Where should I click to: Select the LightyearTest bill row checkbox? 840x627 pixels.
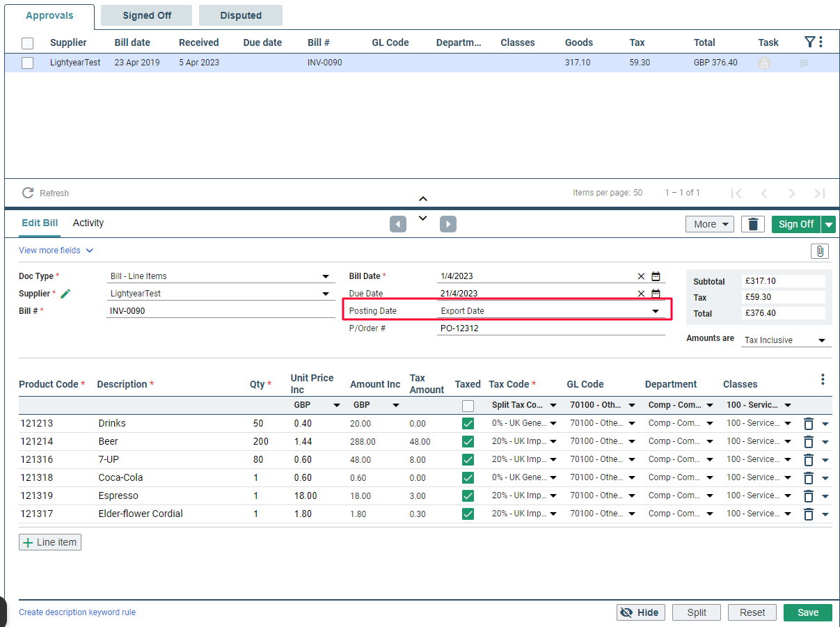(27, 63)
